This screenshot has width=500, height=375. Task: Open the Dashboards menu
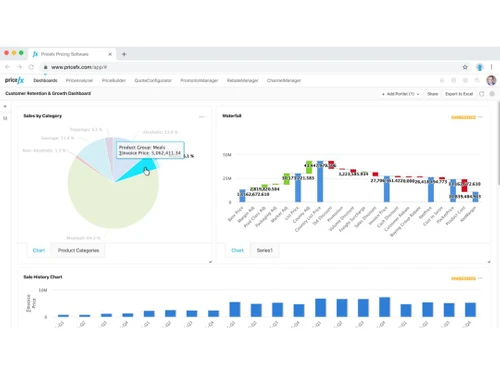tap(45, 80)
